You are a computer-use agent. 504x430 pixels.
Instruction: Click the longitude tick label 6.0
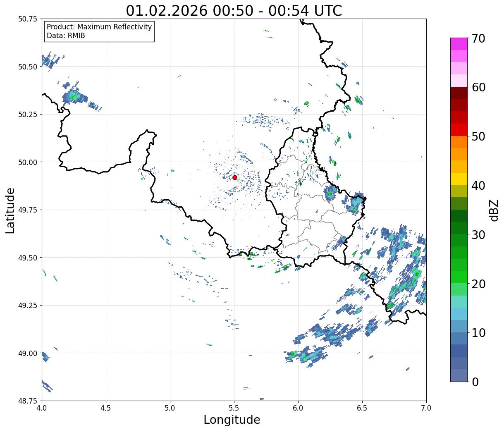click(298, 408)
